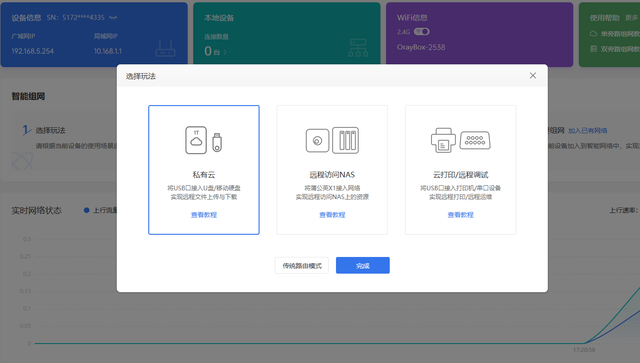Click the 选择玩法 dialog title
The image size is (640, 363).
click(140, 76)
